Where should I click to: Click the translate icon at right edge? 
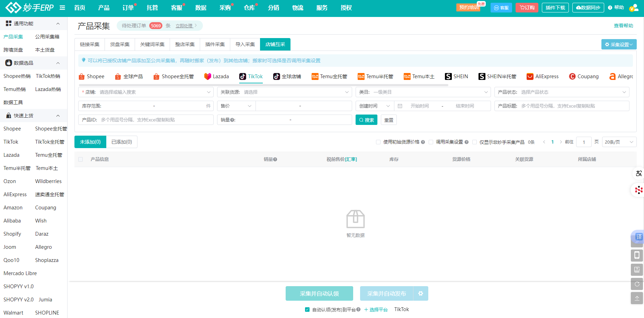[639, 173]
